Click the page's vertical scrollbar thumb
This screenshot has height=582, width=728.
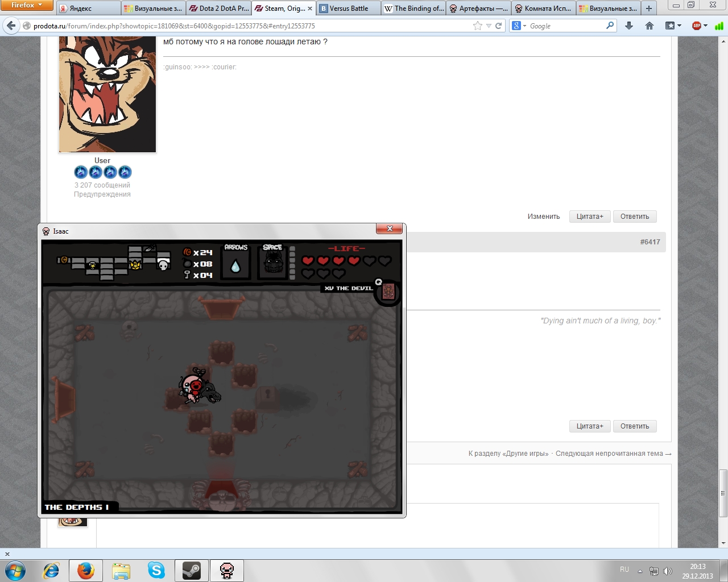pyautogui.click(x=723, y=493)
